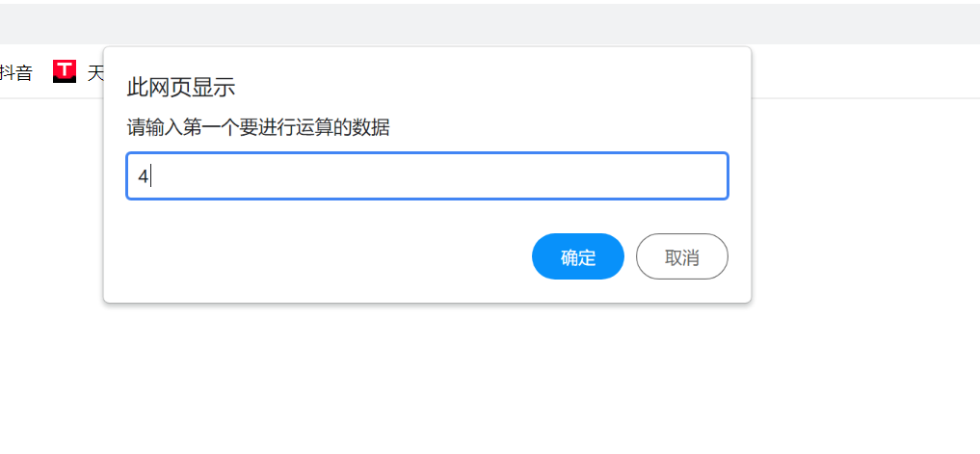Click the 请输入第一个要进行运算的数据 prompt message
980x454 pixels.
click(258, 127)
